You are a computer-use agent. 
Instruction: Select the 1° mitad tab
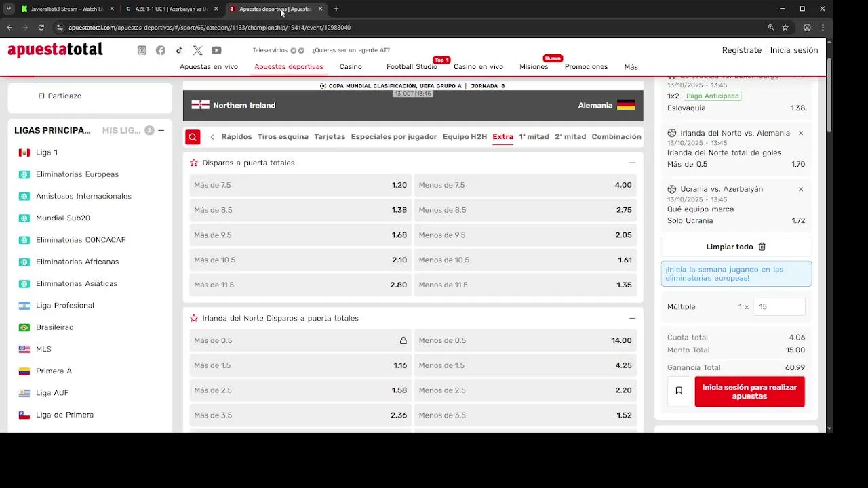534,137
